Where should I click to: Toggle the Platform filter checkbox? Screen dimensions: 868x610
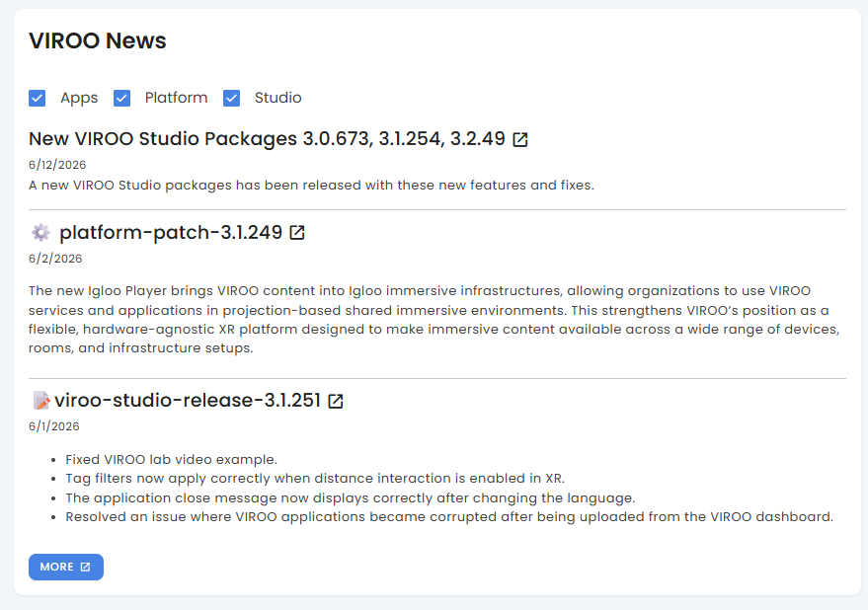(121, 99)
